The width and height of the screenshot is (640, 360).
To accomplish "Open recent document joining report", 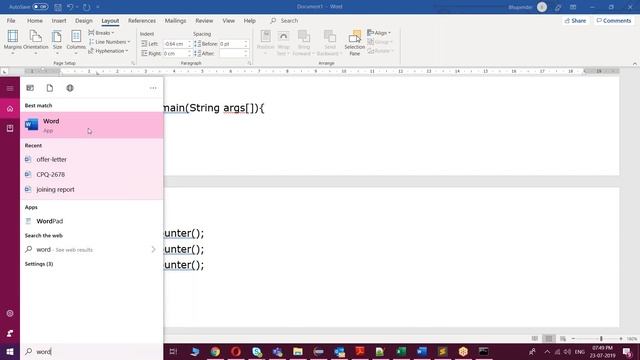I will [92, 190].
